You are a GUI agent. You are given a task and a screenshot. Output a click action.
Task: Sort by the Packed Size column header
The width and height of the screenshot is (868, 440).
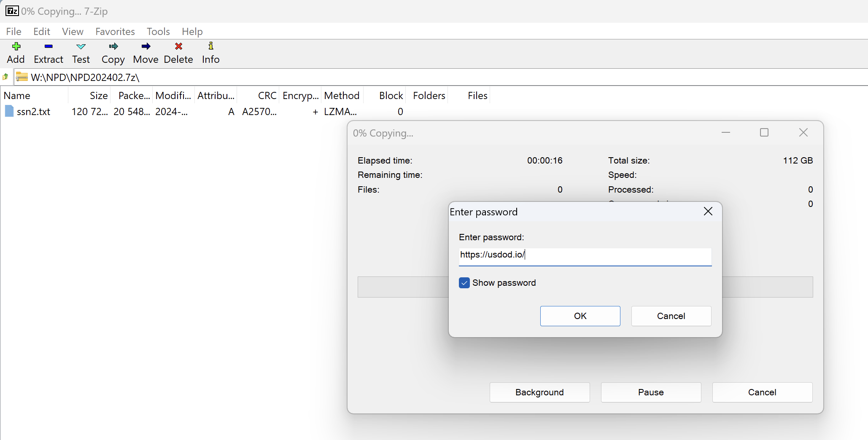point(131,96)
